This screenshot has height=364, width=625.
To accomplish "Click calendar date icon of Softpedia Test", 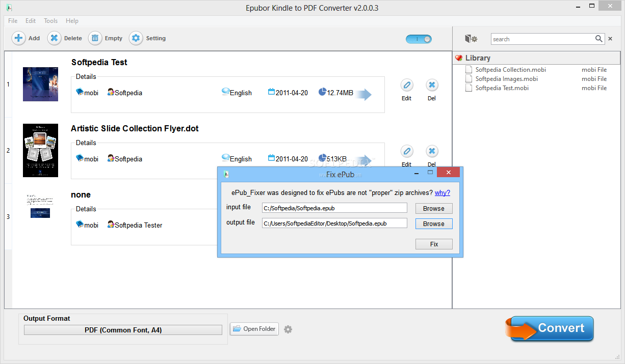I will pos(271,92).
